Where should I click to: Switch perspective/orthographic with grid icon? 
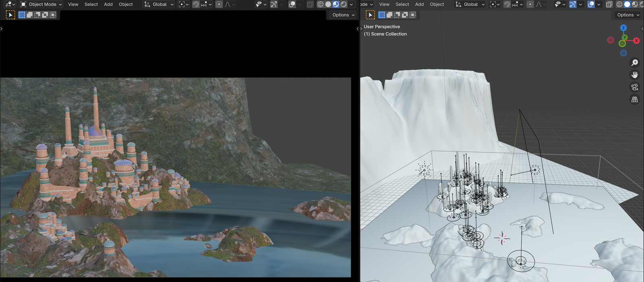[x=635, y=99]
